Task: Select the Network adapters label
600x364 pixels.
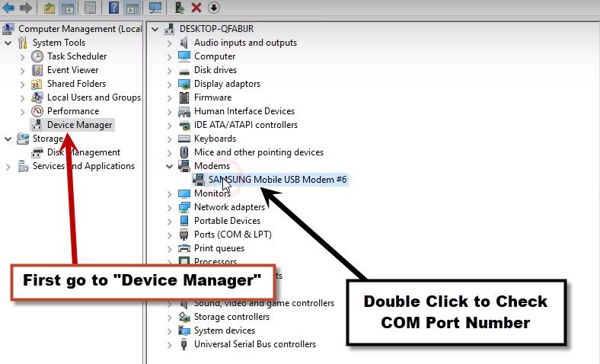Action: point(230,207)
